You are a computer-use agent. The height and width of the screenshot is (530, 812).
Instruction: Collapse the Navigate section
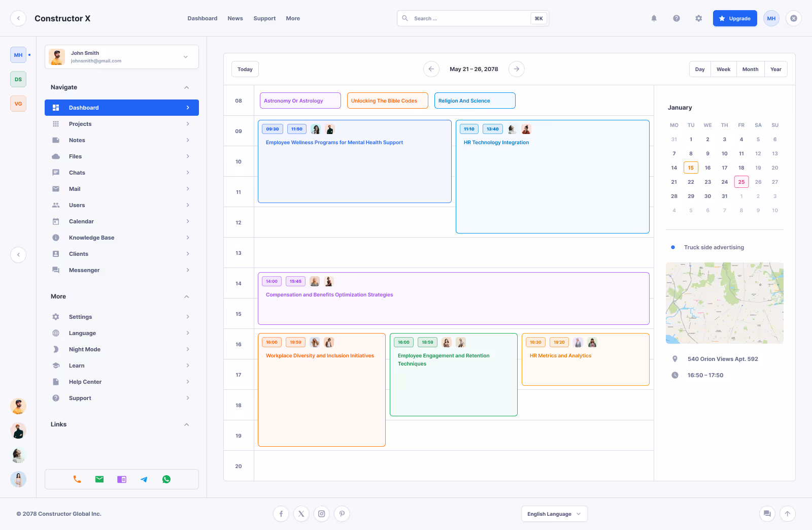pos(187,87)
